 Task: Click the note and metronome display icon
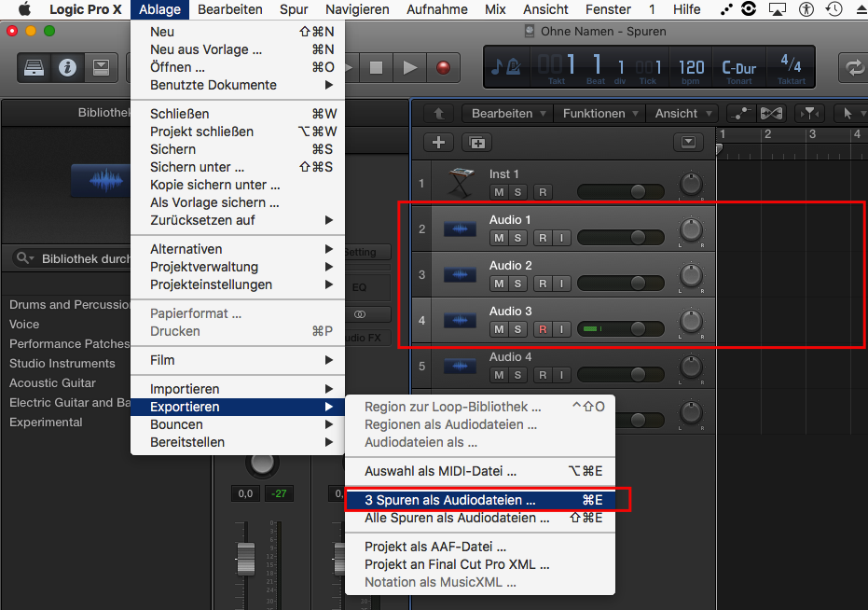pos(506,67)
